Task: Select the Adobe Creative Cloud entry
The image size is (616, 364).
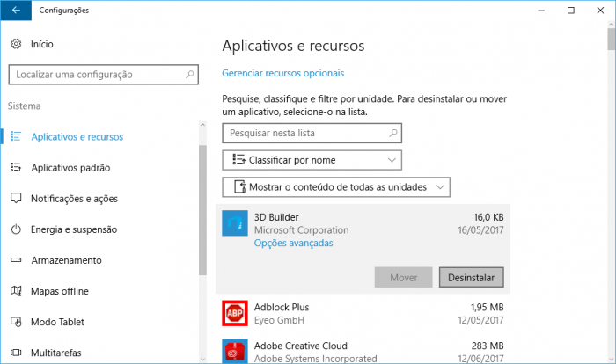Action: tap(363, 351)
